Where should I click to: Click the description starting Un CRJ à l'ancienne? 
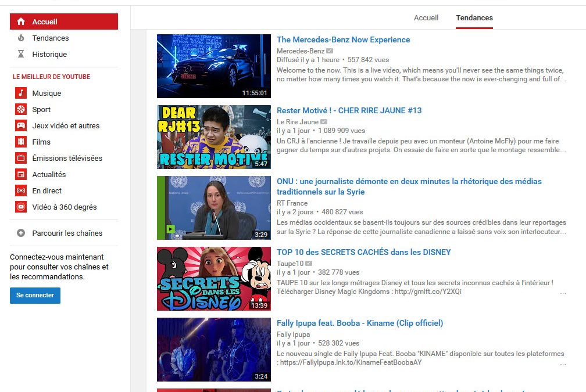[x=421, y=146]
